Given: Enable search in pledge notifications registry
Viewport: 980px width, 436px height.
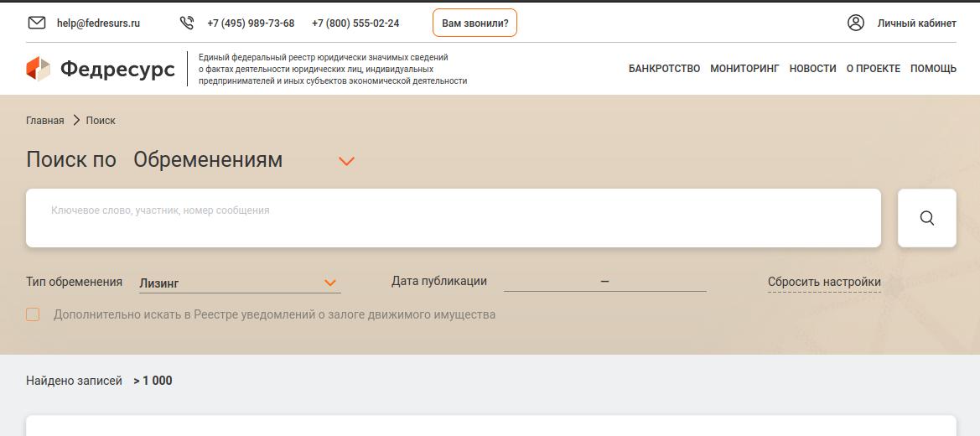Looking at the screenshot, I should pos(33,314).
